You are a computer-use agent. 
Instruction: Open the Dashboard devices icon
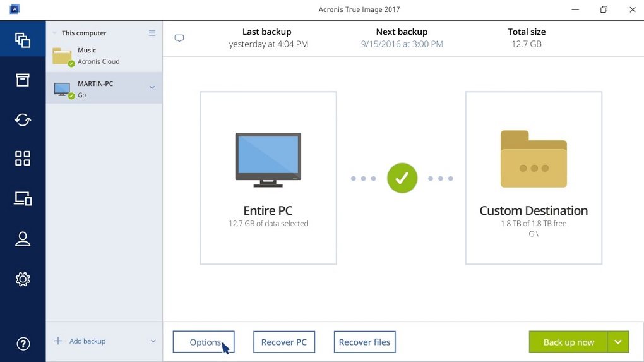[x=23, y=198]
